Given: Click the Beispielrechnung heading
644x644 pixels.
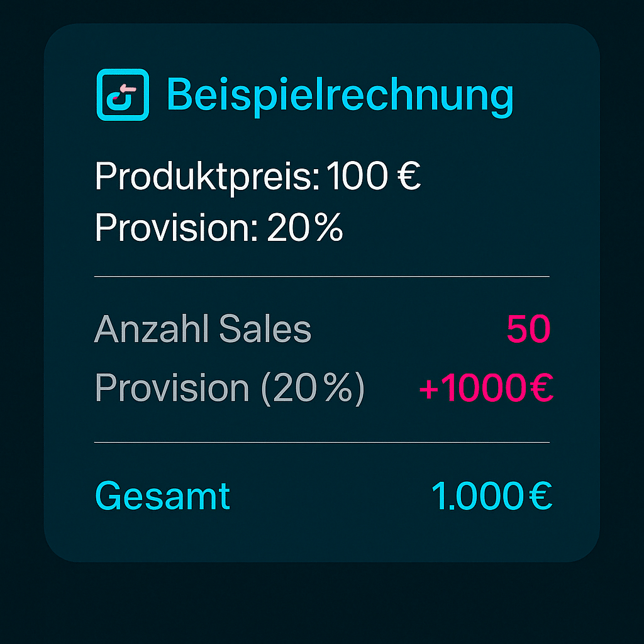Looking at the screenshot, I should [x=340, y=96].
